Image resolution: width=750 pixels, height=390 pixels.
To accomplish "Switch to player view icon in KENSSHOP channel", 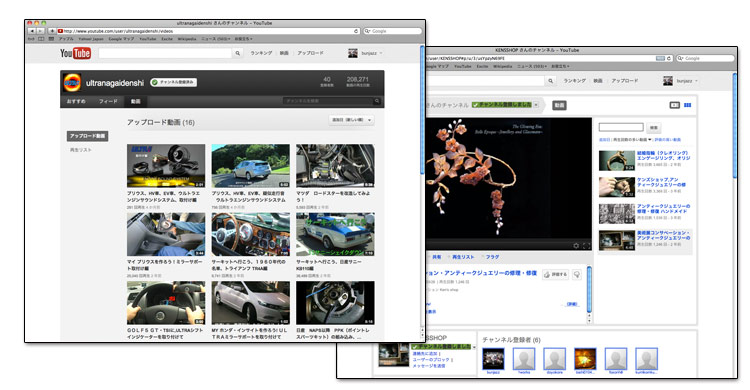I will click(674, 105).
